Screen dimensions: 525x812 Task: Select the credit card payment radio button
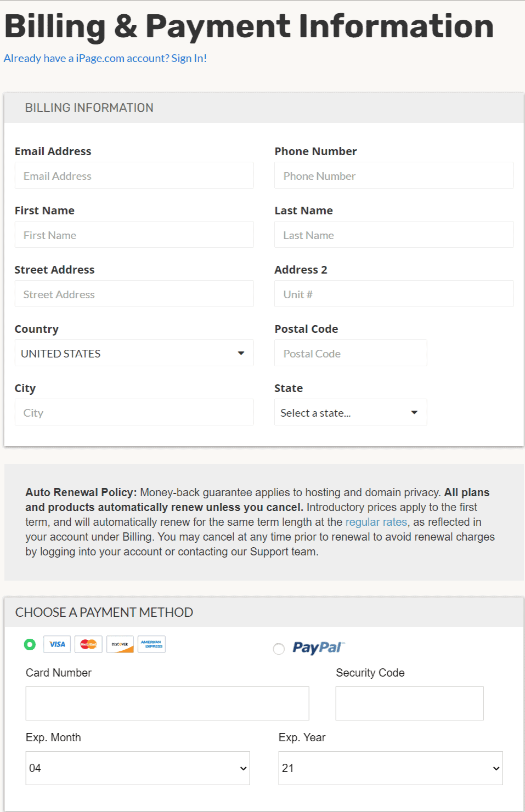point(30,644)
